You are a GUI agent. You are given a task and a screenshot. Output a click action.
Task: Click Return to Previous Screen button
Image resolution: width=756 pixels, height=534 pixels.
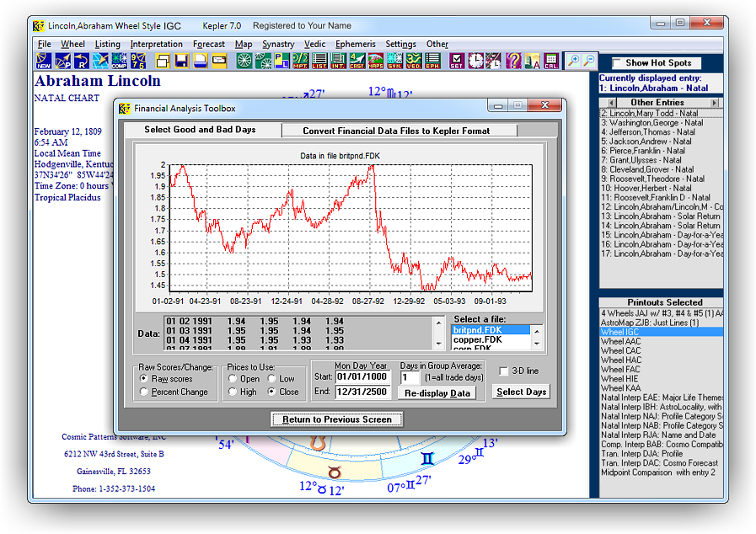point(336,419)
